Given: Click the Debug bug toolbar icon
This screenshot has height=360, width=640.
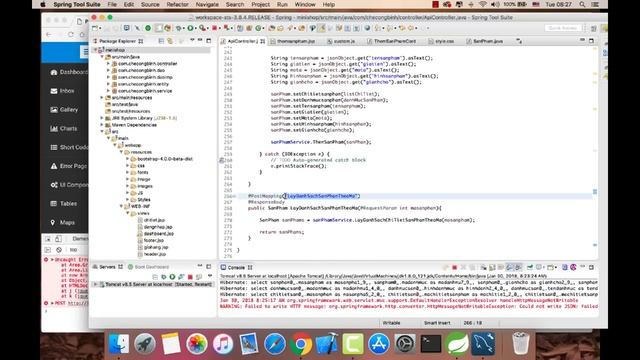Looking at the screenshot, I should coord(179,28).
